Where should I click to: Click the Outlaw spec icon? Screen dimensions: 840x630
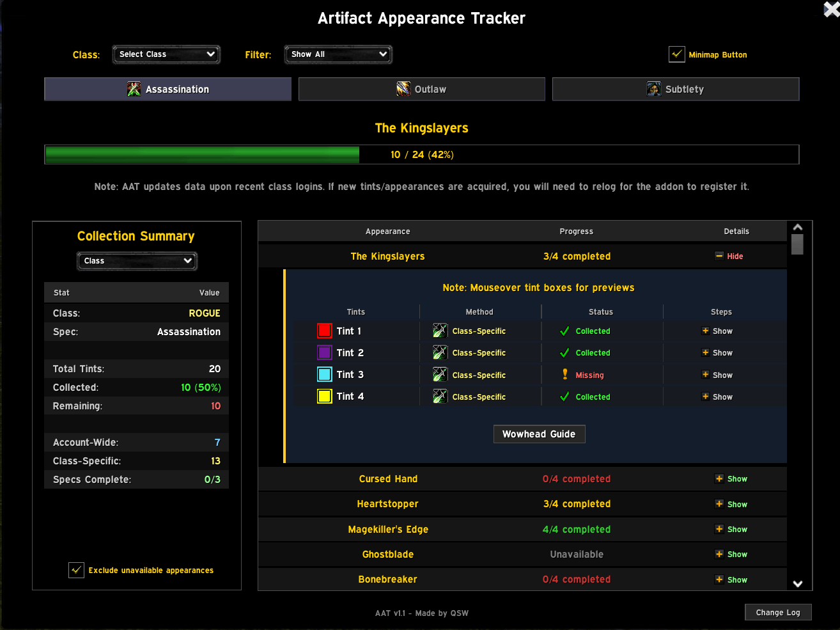click(x=403, y=90)
